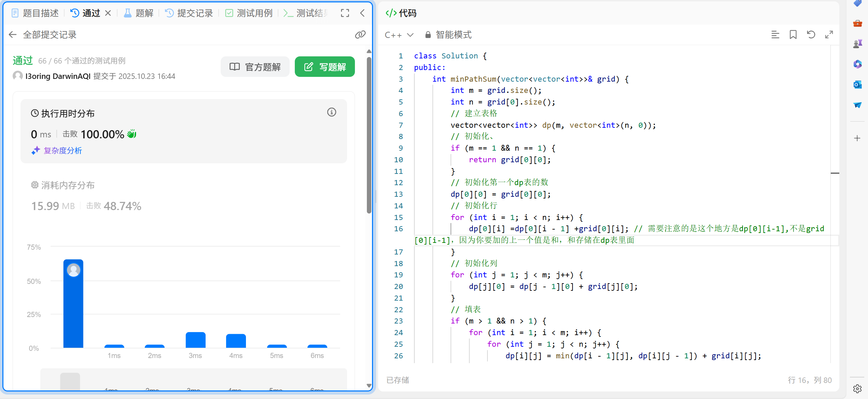Close the 通过 tab
The width and height of the screenshot is (868, 399).
tap(108, 13)
